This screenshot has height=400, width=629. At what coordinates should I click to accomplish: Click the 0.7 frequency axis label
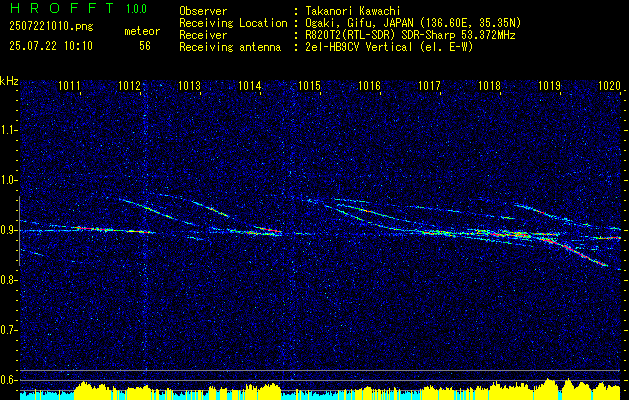tap(9, 330)
